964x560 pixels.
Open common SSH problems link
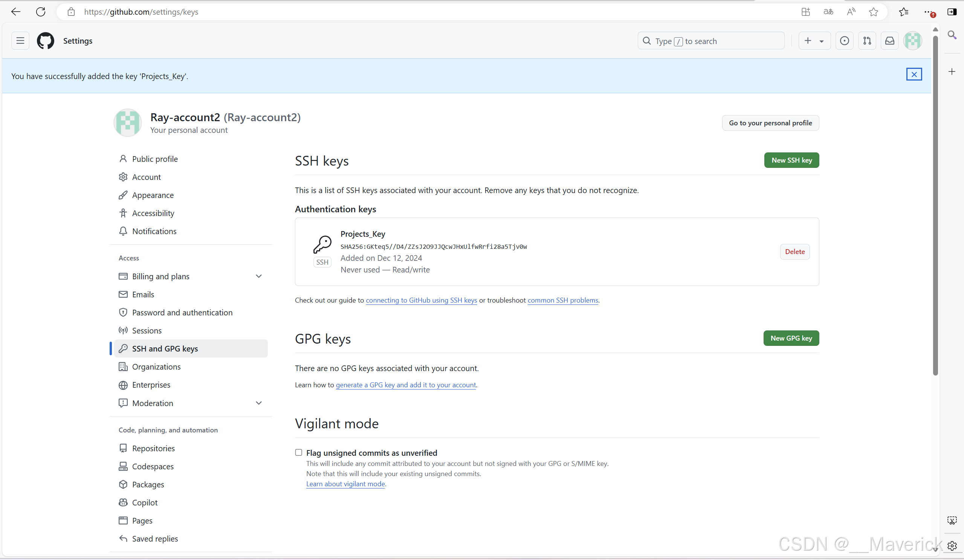(x=562, y=300)
